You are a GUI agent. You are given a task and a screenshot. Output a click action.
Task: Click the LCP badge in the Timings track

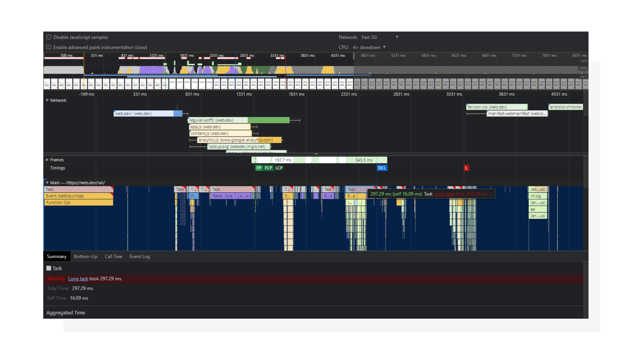click(x=279, y=168)
